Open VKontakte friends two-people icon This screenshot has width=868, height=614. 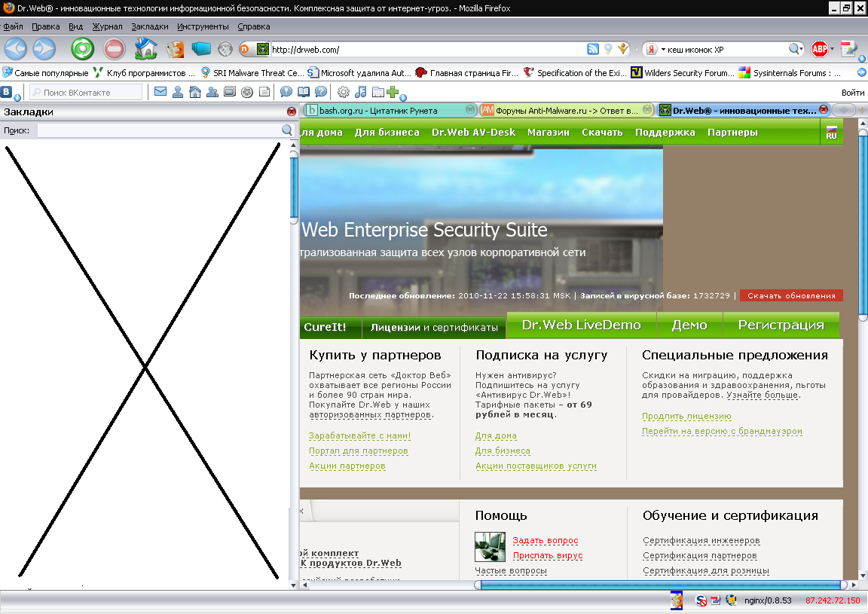point(212,92)
